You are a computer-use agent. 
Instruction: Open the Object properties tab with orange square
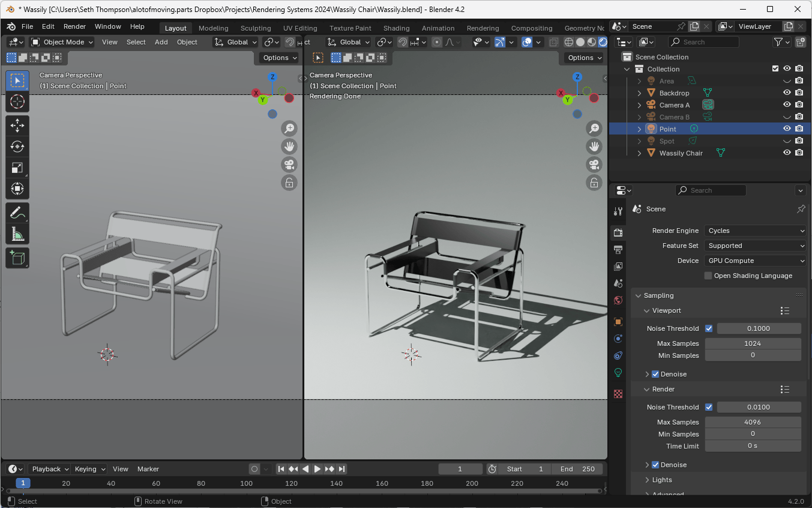coord(618,322)
